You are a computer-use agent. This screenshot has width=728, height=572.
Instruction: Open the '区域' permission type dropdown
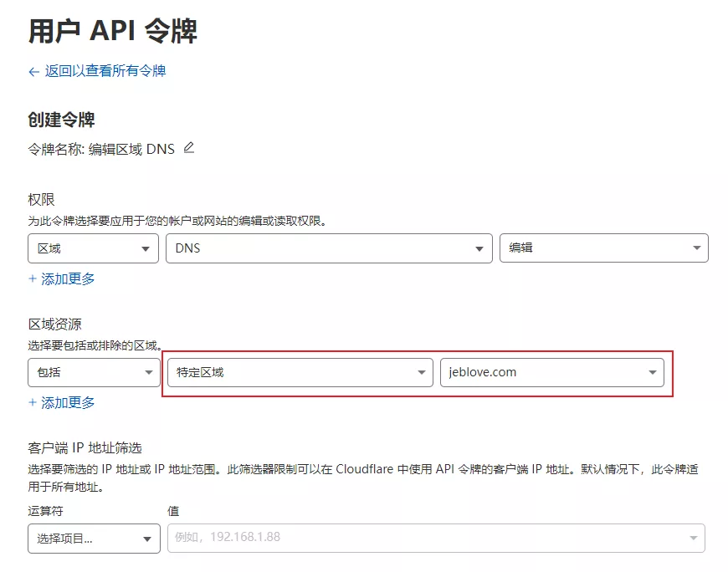[x=94, y=248]
